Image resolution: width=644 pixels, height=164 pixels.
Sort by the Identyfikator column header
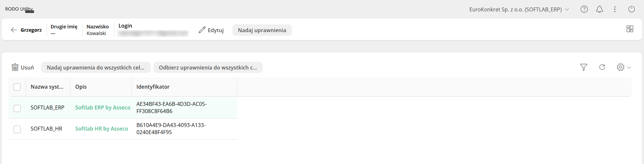tap(153, 87)
